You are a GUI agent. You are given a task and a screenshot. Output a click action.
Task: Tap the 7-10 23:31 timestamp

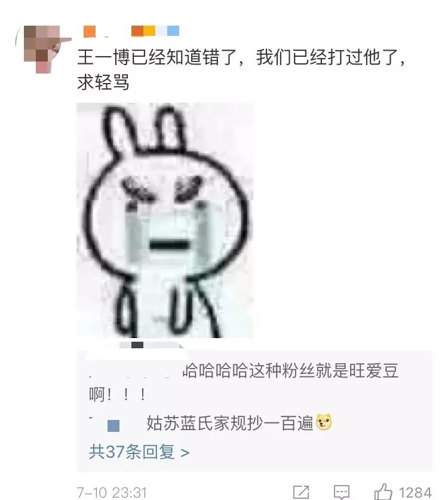112,492
